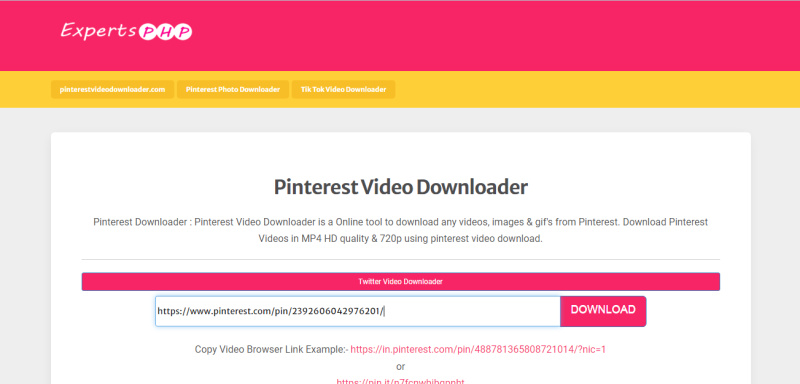Click the Pinterest Video Downloader heading
Viewport: 800px width, 384px height.
pos(401,187)
